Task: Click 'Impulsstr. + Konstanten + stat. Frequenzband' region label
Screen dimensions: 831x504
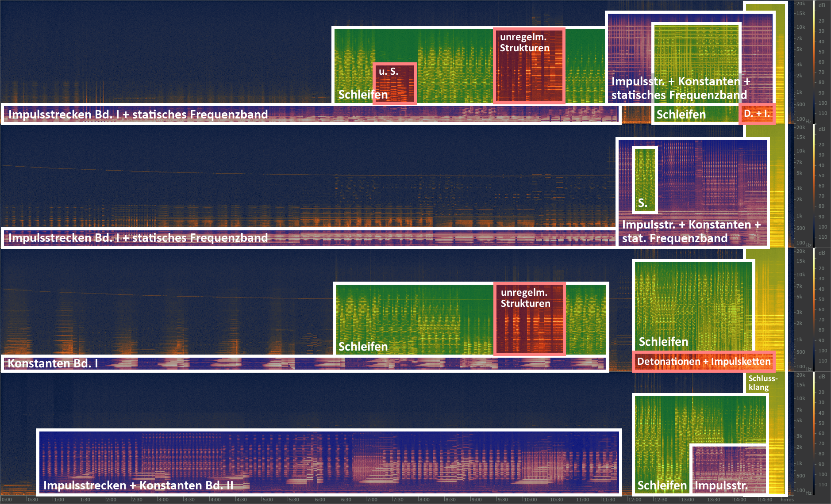Action: (x=692, y=231)
